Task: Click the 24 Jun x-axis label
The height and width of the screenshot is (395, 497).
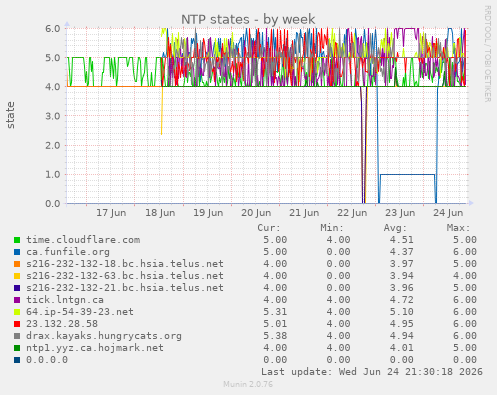Action: (x=448, y=213)
